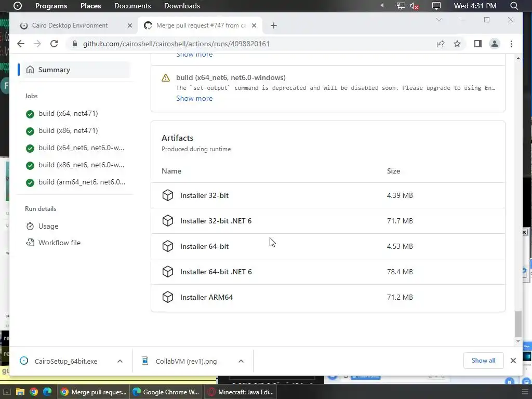Launch Chrome from taskbar quick launch

[x=34, y=392]
